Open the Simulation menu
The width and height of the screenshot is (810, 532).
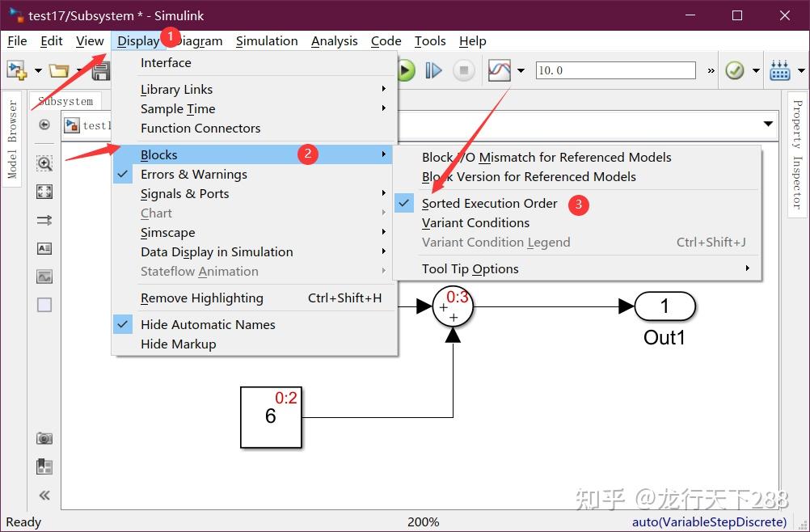click(x=267, y=40)
